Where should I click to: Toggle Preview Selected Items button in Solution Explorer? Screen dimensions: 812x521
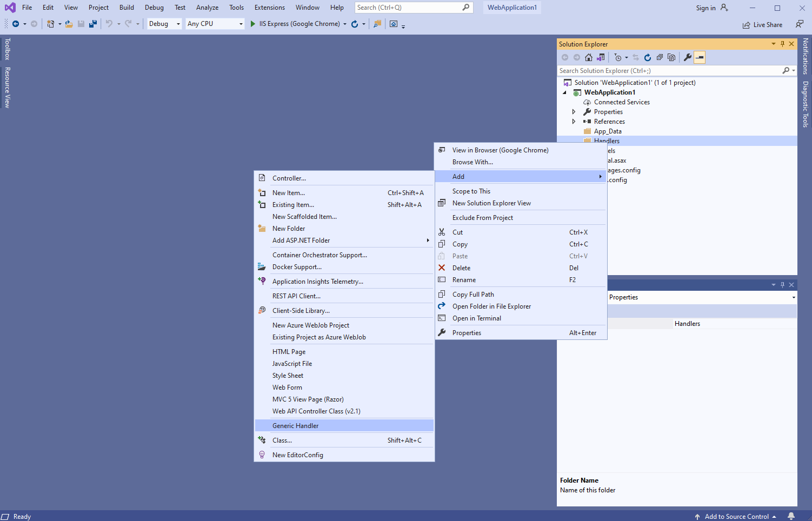click(700, 57)
